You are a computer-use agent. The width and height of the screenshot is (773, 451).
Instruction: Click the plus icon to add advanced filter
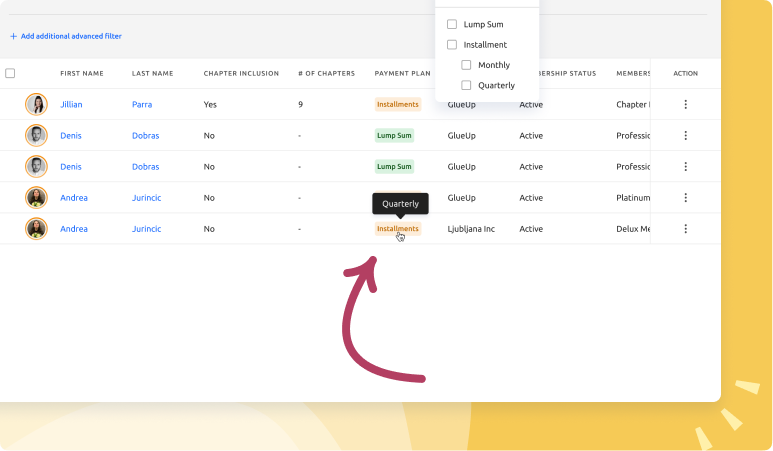pyautogui.click(x=14, y=36)
